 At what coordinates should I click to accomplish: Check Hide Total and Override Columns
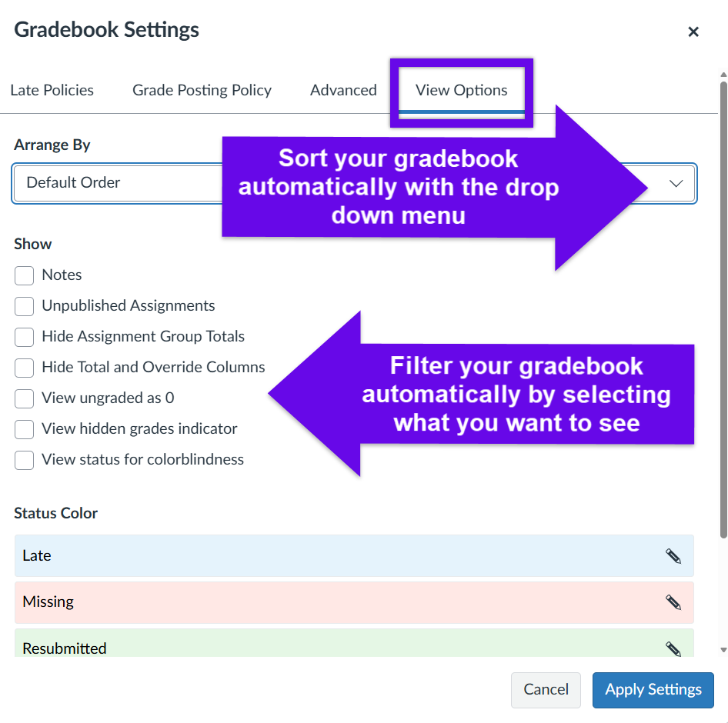tap(24, 368)
